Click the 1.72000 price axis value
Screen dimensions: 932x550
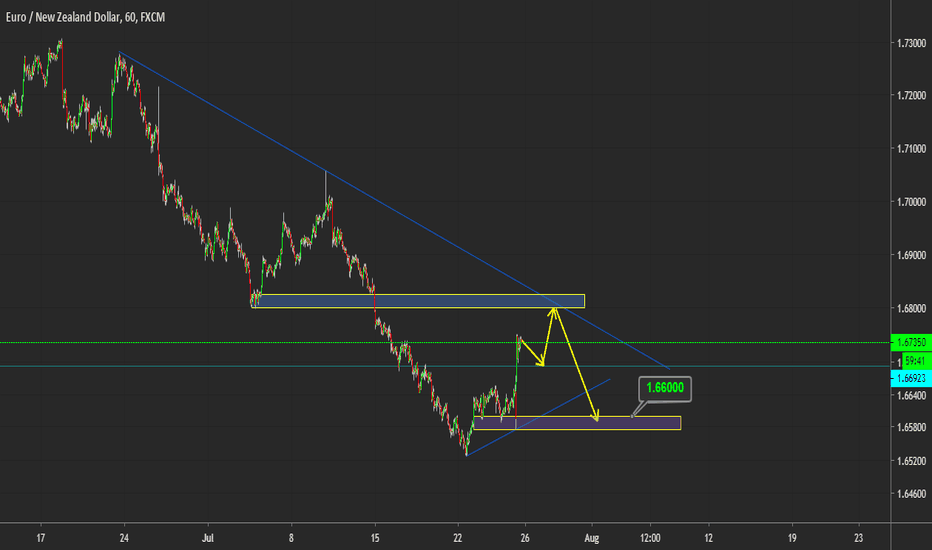(911, 95)
